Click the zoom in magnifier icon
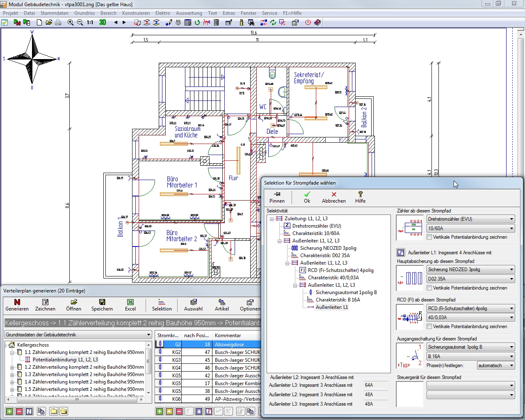The width and height of the screenshot is (525, 420). (x=71, y=23)
